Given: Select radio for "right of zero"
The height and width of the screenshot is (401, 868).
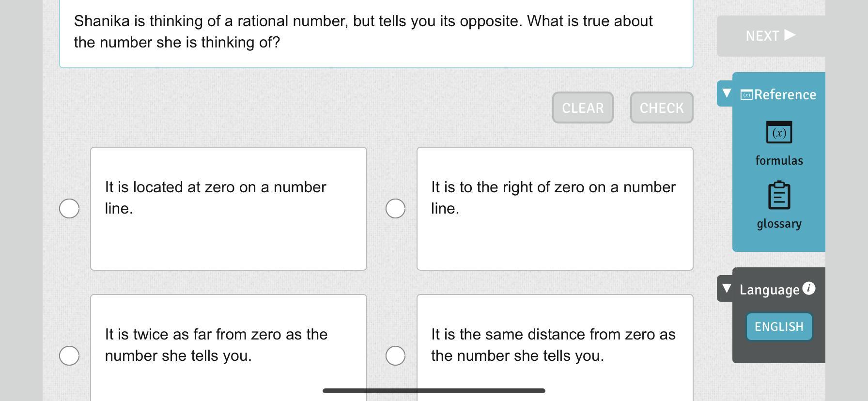Looking at the screenshot, I should (395, 209).
